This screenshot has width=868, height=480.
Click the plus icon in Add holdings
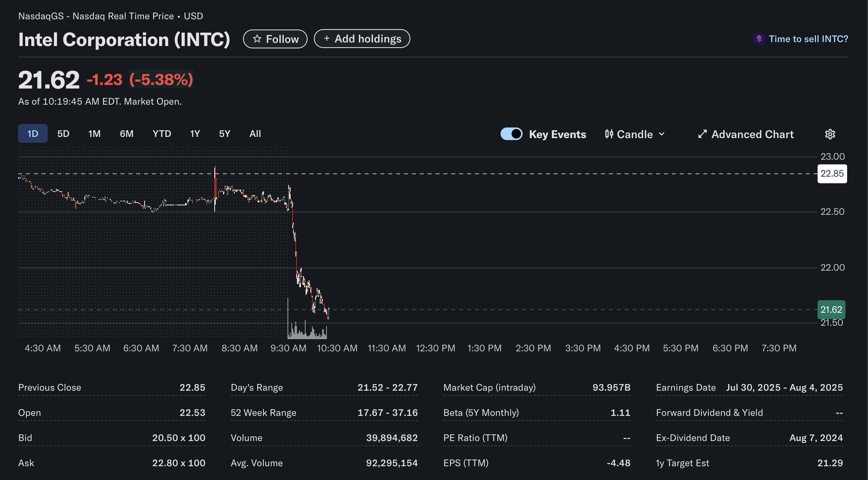pyautogui.click(x=326, y=39)
